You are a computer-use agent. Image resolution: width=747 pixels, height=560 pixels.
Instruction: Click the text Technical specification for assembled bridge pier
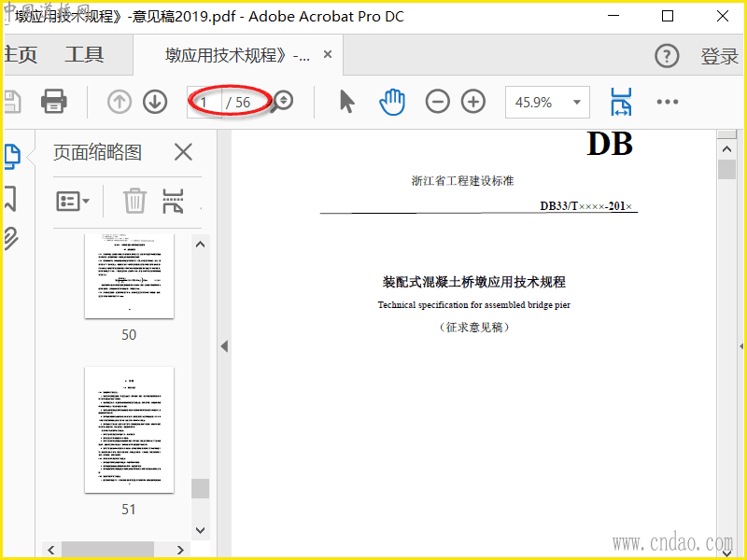coord(474,305)
